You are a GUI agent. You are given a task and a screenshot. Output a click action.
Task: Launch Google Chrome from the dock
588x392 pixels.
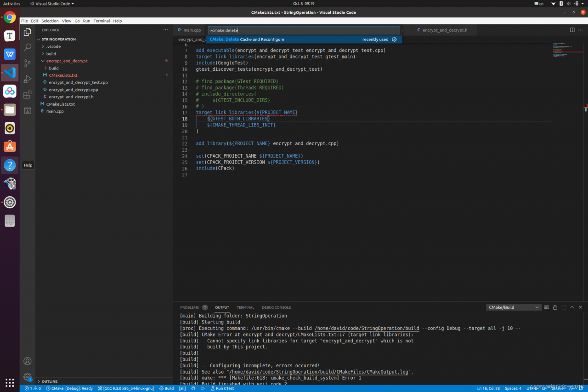(10, 17)
